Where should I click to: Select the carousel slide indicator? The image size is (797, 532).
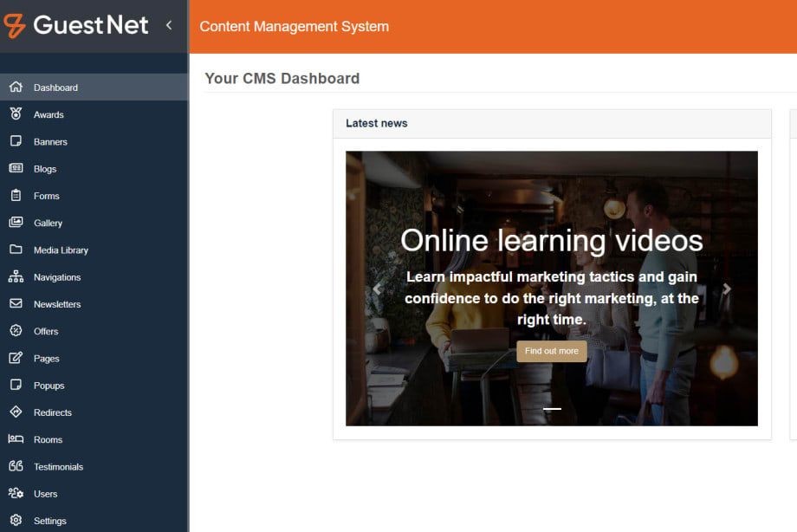pos(552,408)
